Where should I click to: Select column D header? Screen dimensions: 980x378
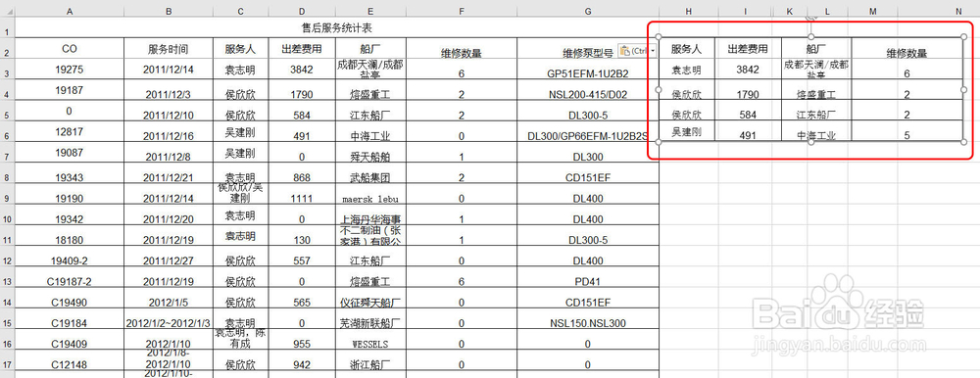click(302, 11)
